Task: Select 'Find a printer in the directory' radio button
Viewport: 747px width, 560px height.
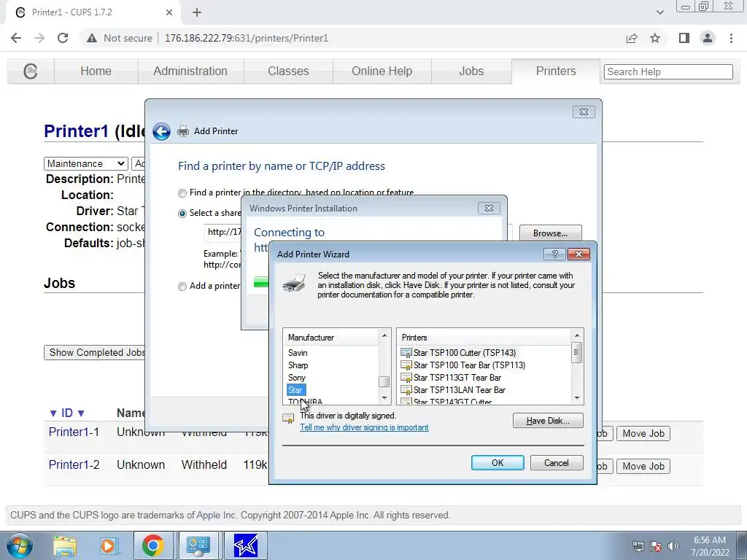Action: pos(182,193)
